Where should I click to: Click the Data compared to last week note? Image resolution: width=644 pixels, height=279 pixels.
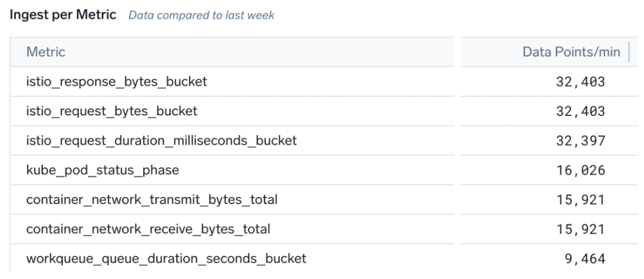click(201, 15)
